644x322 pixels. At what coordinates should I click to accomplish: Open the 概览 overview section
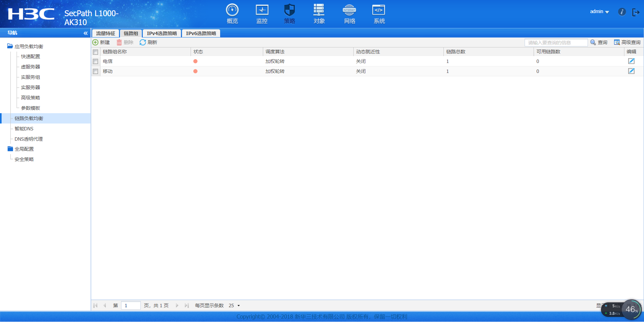(232, 14)
